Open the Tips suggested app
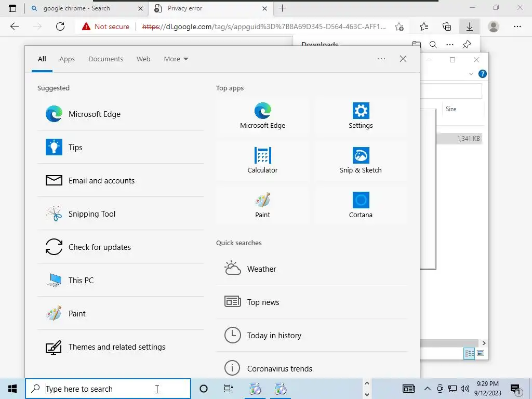532x399 pixels. [121, 147]
